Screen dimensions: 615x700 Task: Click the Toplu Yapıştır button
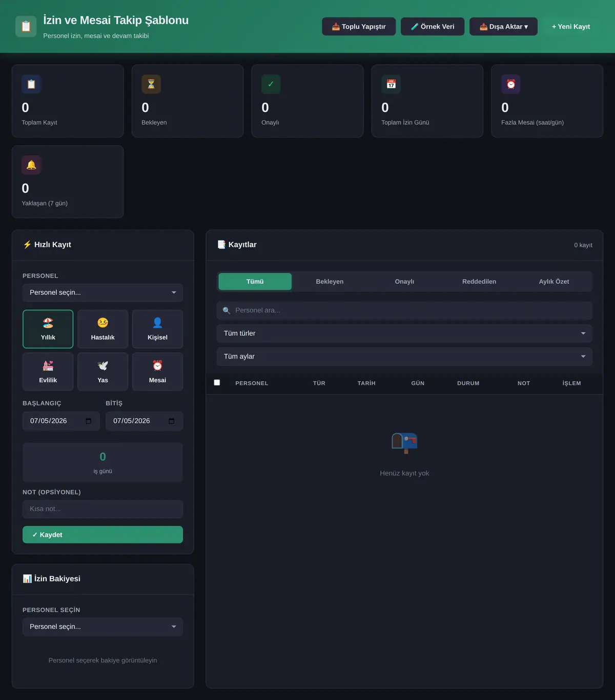tap(359, 27)
